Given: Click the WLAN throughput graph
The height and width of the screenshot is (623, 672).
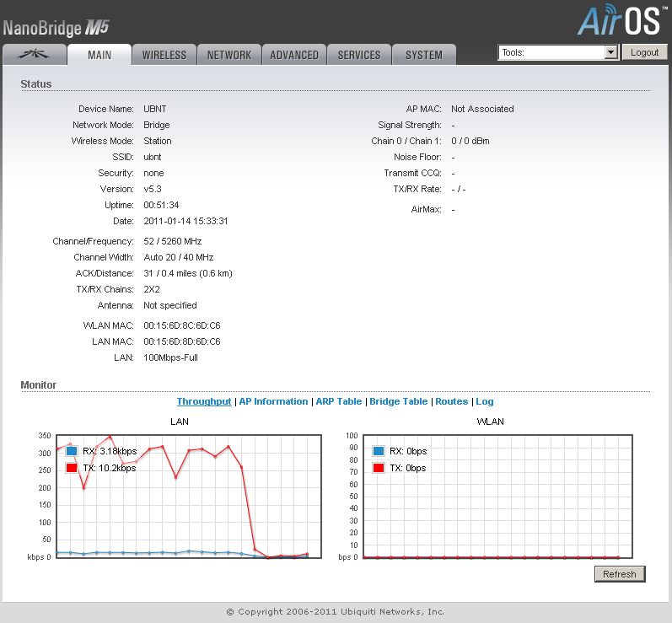Looking at the screenshot, I should pyautogui.click(x=497, y=497).
